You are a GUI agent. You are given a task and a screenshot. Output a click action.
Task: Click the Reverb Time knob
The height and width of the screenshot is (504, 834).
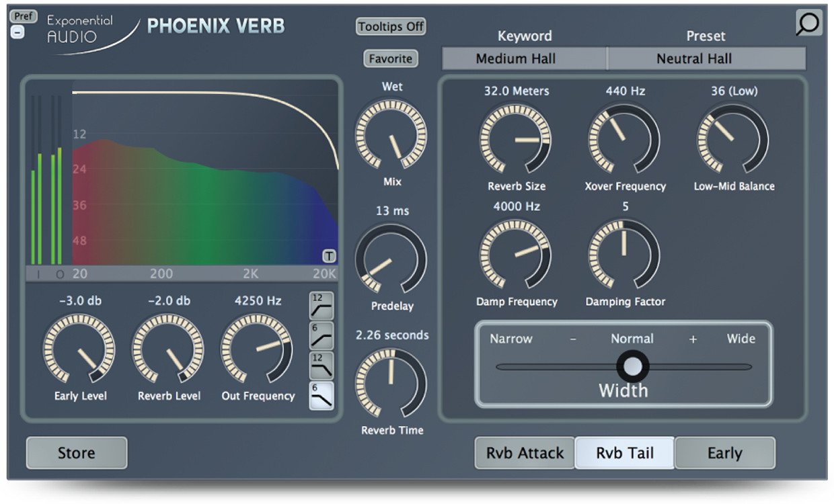(x=391, y=384)
